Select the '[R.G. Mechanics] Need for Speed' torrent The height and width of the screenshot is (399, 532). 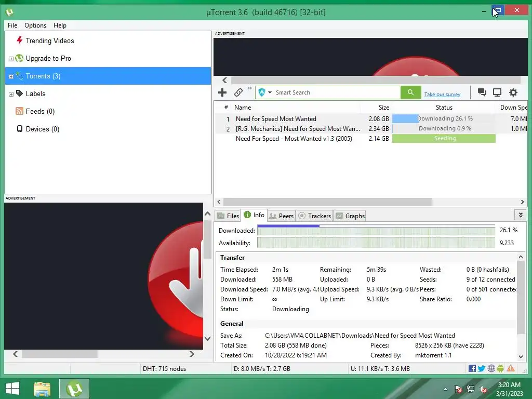[x=371, y=129]
